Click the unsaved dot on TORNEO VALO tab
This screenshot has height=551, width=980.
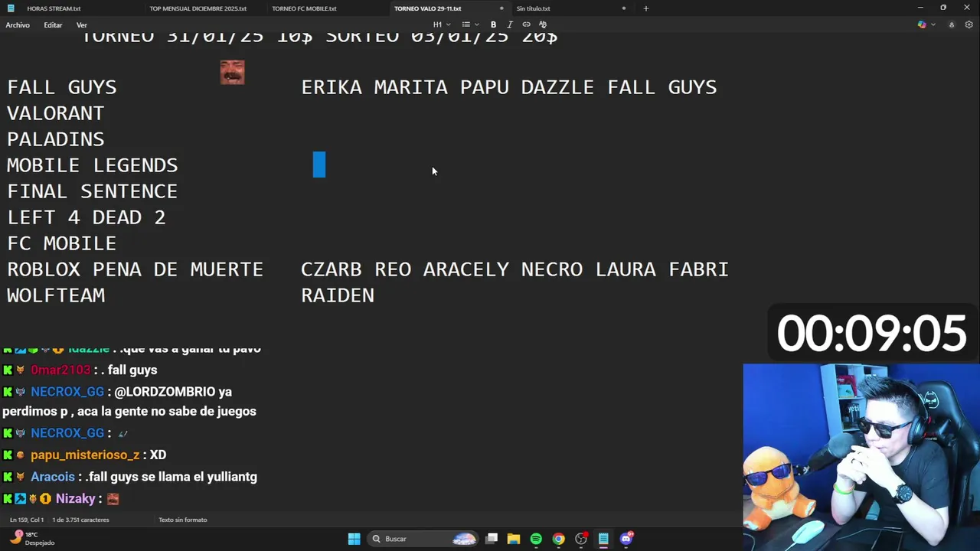tap(501, 8)
